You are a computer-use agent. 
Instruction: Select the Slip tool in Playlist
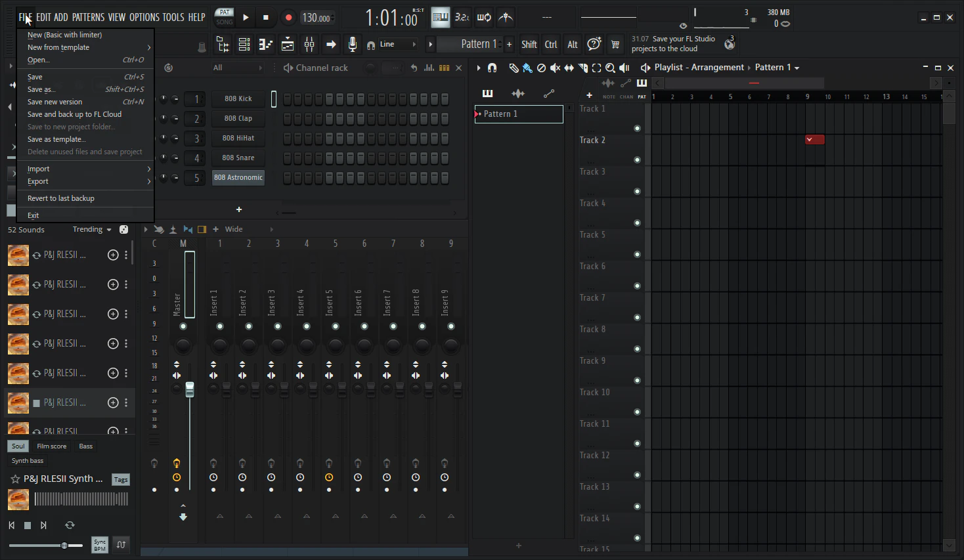[x=569, y=68]
